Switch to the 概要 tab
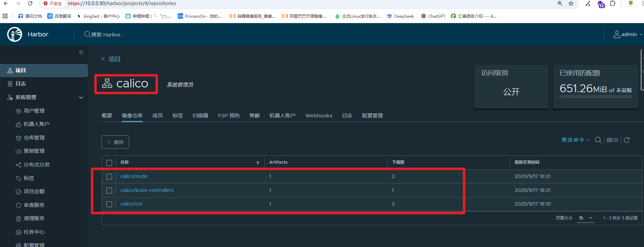This screenshot has height=247, width=644. (x=107, y=116)
